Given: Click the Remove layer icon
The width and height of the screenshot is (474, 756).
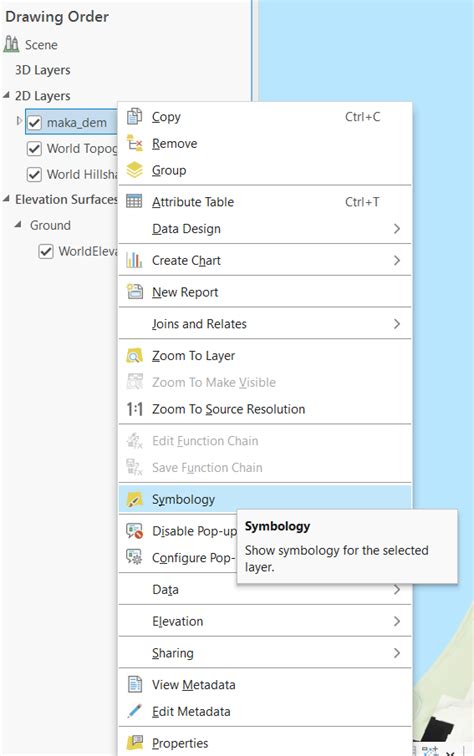Looking at the screenshot, I should tap(134, 143).
